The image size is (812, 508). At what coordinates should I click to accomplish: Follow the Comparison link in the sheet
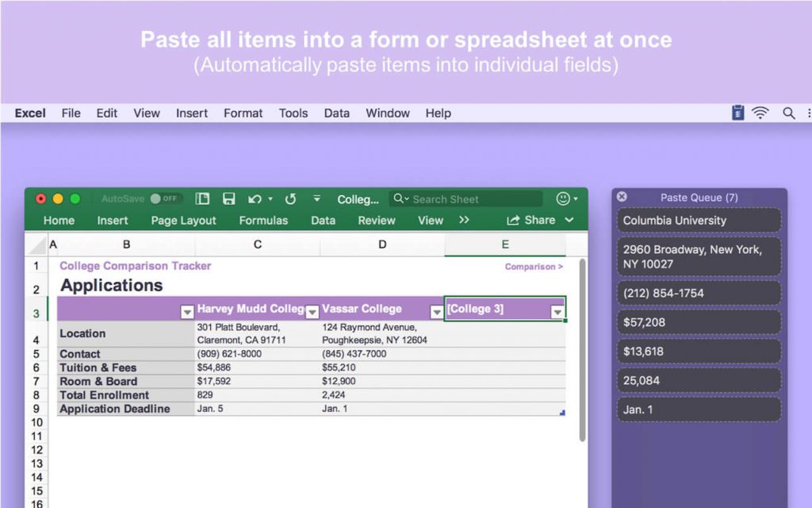[x=532, y=267]
